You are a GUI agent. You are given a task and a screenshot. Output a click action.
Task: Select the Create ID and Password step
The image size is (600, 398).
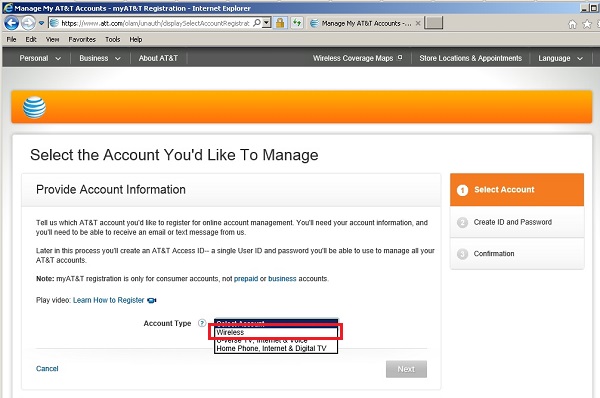point(517,222)
